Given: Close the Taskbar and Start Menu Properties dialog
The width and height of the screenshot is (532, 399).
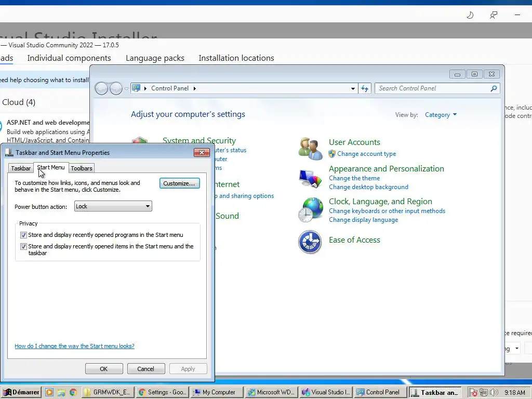Looking at the screenshot, I should pyautogui.click(x=202, y=153).
